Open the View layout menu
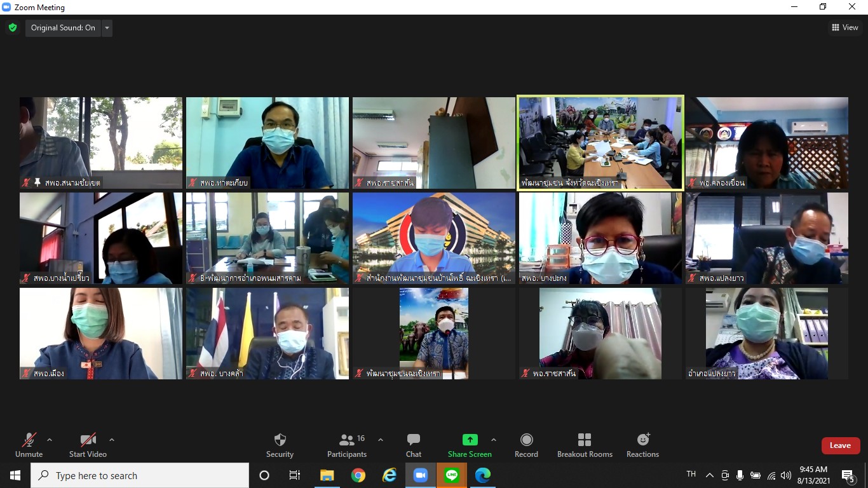The image size is (868, 488). 845,27
